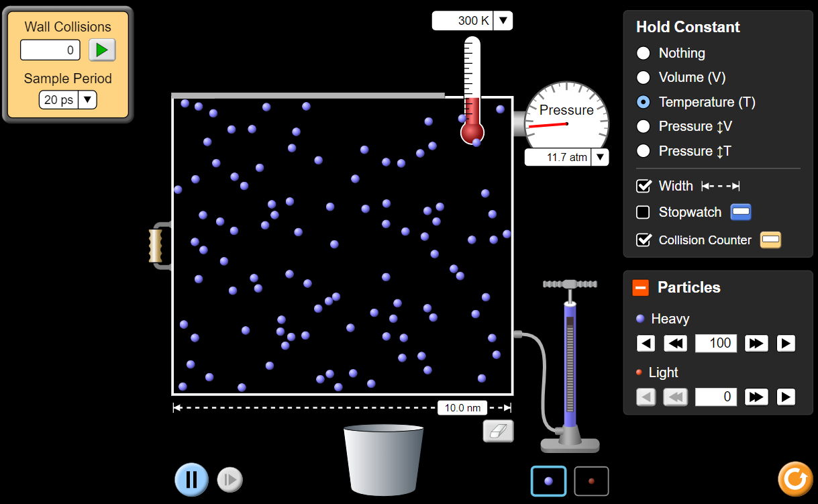
Task: Add many heavy particles with double-arrow button
Action: pyautogui.click(x=756, y=344)
